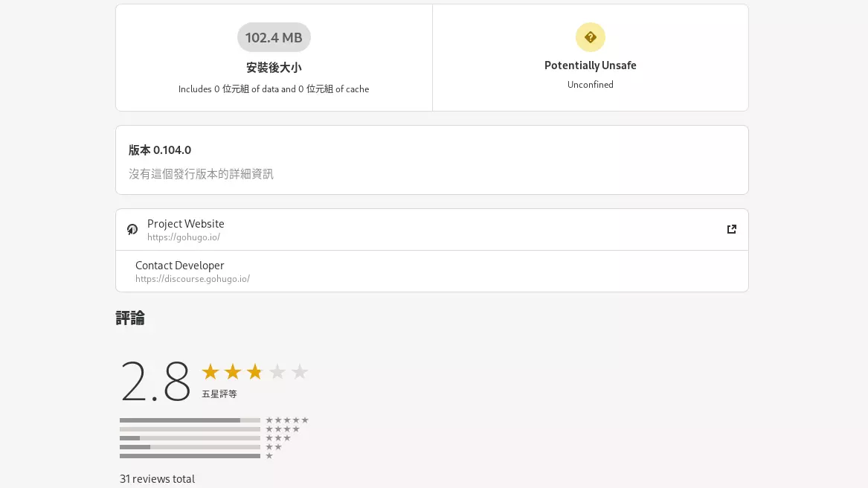Click the large 2.8 rating number
This screenshot has height=488, width=868.
[155, 381]
